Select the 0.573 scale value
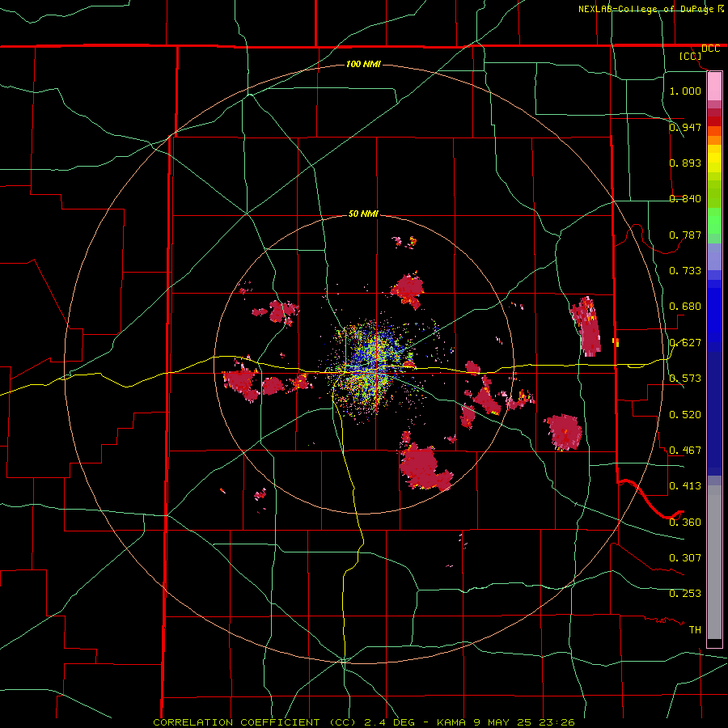This screenshot has width=728, height=728. click(685, 378)
